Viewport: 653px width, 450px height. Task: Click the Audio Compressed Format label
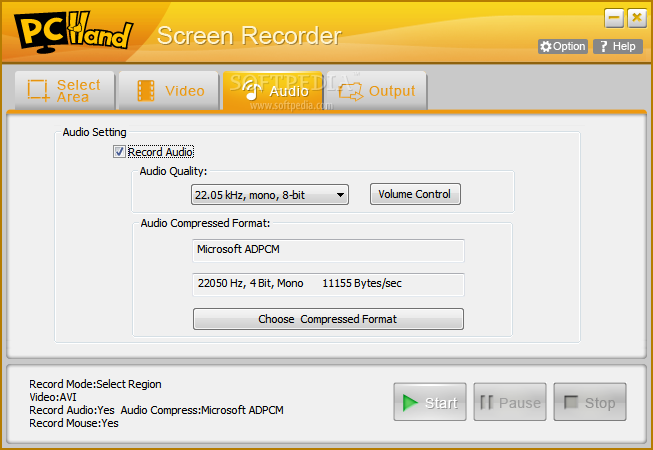(x=205, y=223)
